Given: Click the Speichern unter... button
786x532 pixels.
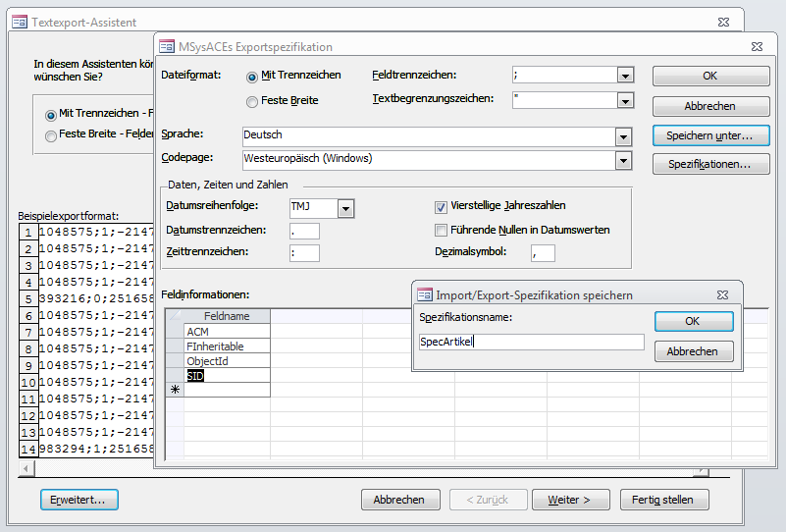Looking at the screenshot, I should click(x=710, y=135).
